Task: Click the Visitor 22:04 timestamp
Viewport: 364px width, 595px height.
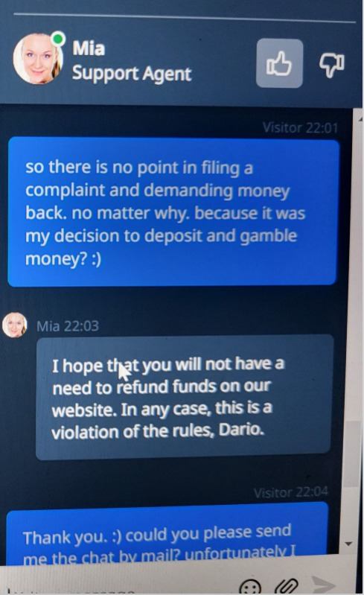Action: [290, 492]
